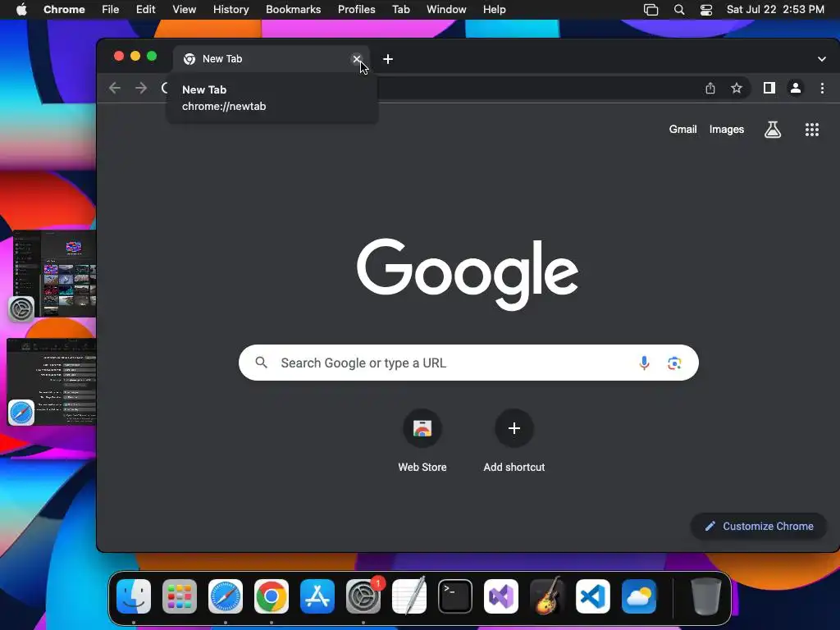Switch to System Settings Stage Manager thumbnail
Image resolution: width=840 pixels, height=630 pixels.
[x=55, y=273]
